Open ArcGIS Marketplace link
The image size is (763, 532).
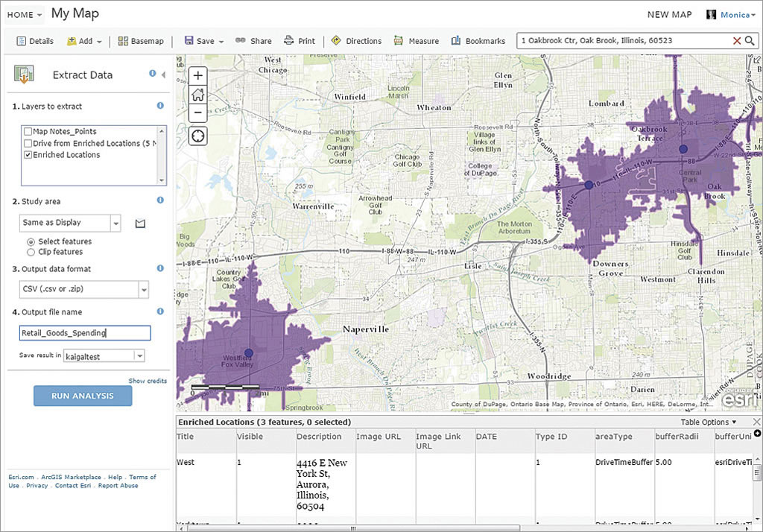(71, 477)
